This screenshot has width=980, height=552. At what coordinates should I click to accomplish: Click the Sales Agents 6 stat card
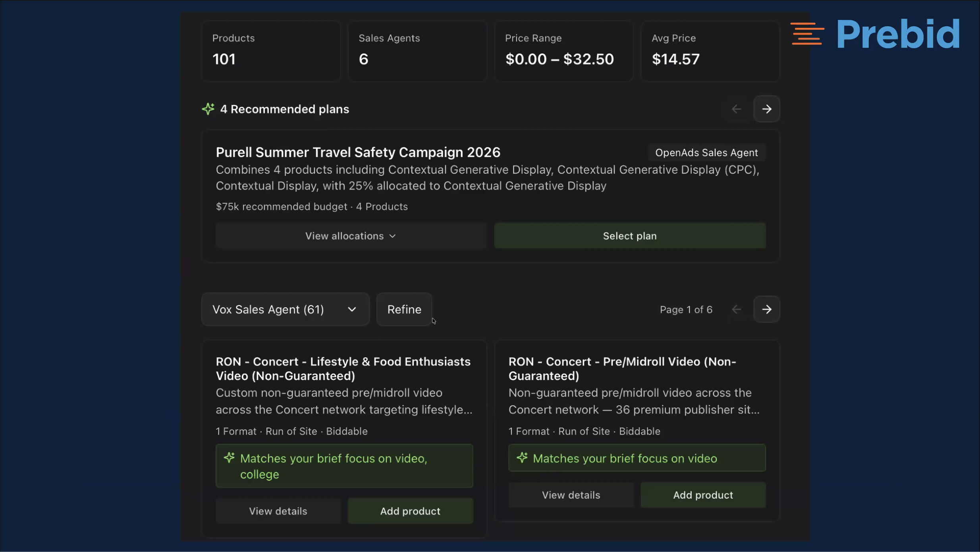tap(417, 51)
